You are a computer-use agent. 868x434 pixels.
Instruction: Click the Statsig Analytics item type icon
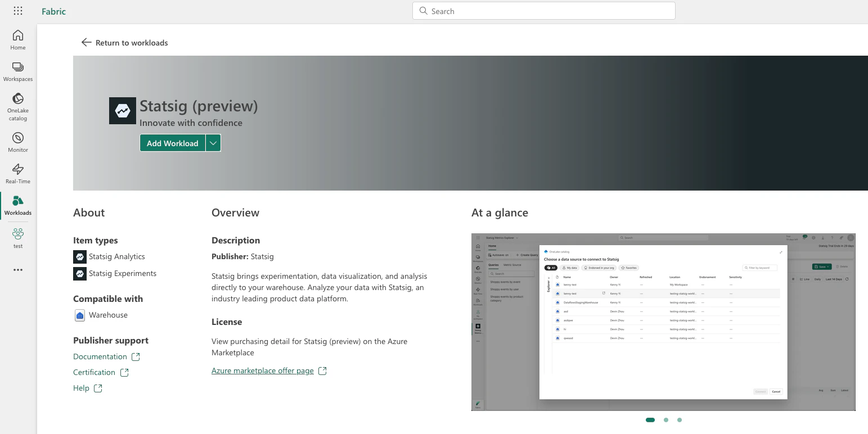pos(79,256)
